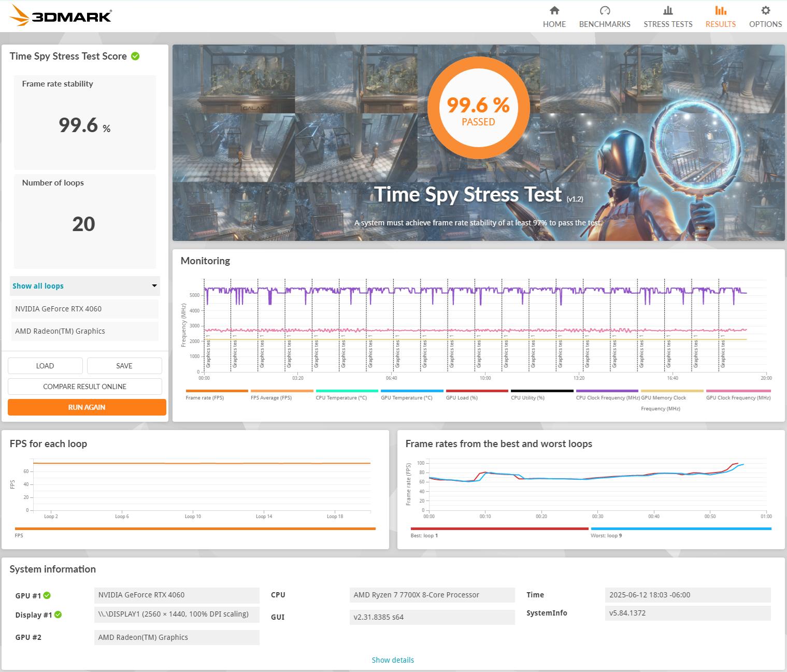Click the FPS for each loop heading
The image size is (787, 672).
48,444
